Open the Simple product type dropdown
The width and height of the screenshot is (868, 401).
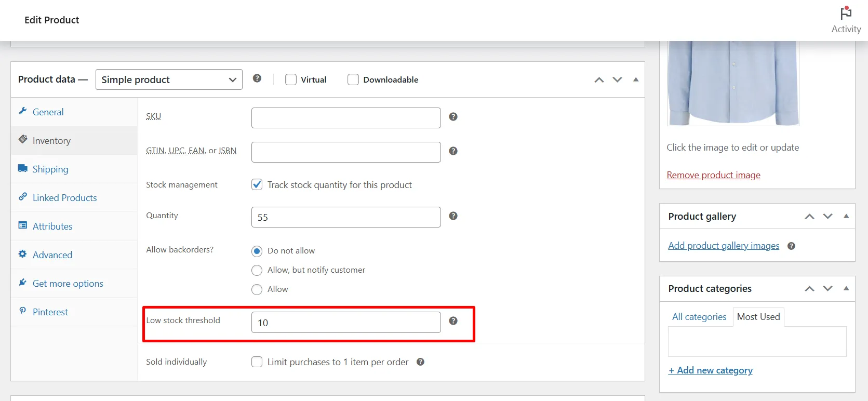coord(169,79)
